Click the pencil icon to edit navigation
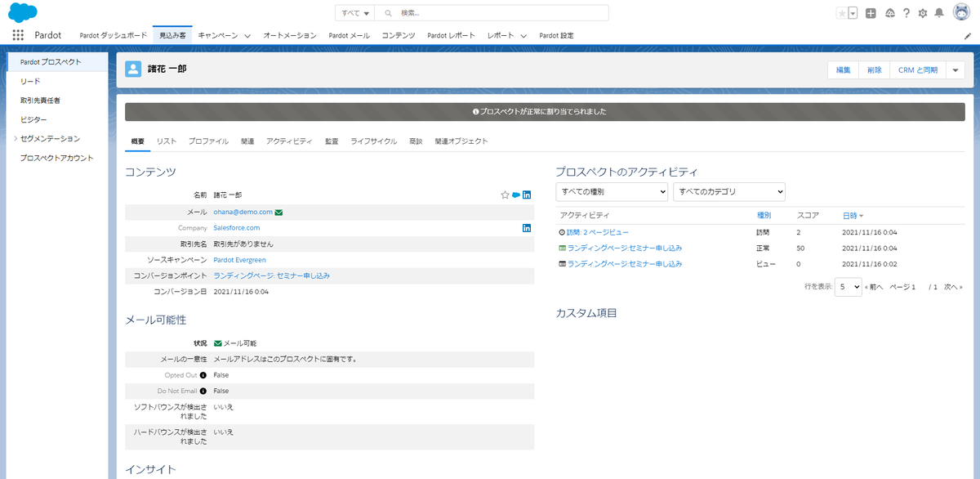 pos(968,36)
